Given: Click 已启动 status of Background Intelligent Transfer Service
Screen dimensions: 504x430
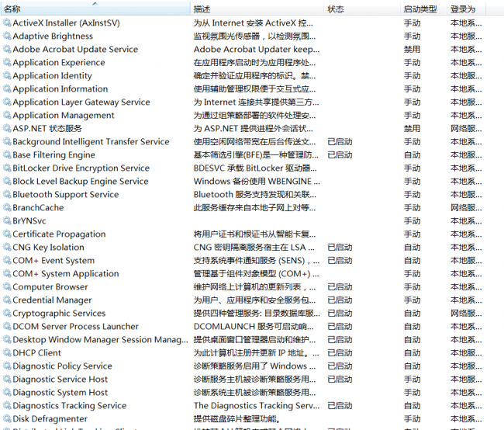Looking at the screenshot, I should [x=340, y=141].
